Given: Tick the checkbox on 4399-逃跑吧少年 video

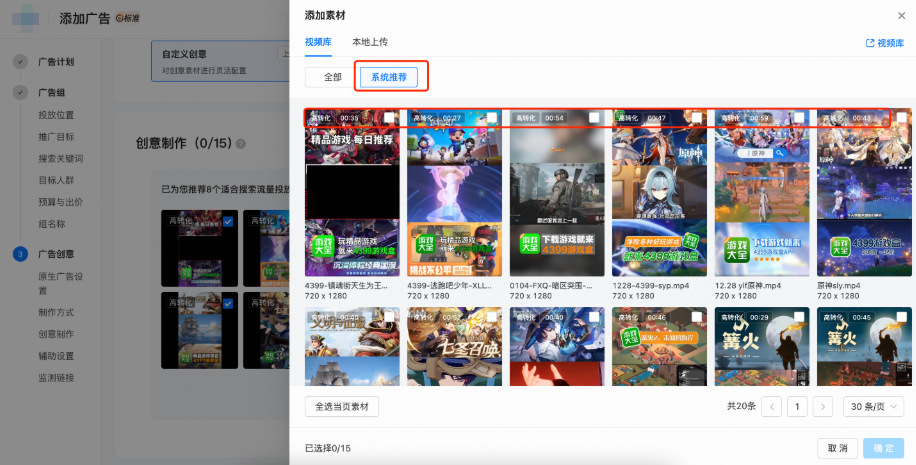Looking at the screenshot, I should 492,117.
